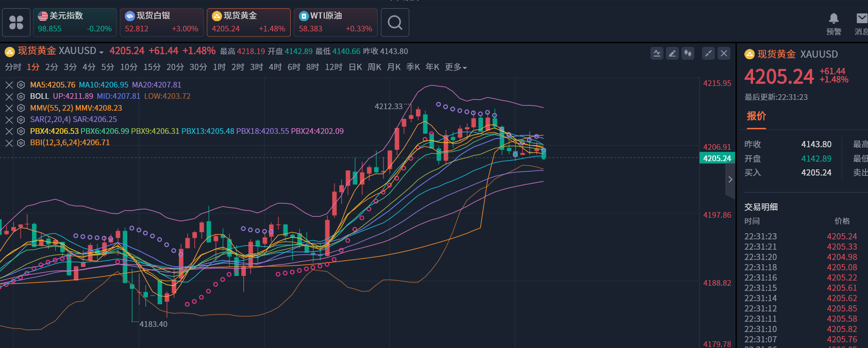868x348 pixels.
Task: Open the 更多 timeframe dropdown
Action: (456, 67)
